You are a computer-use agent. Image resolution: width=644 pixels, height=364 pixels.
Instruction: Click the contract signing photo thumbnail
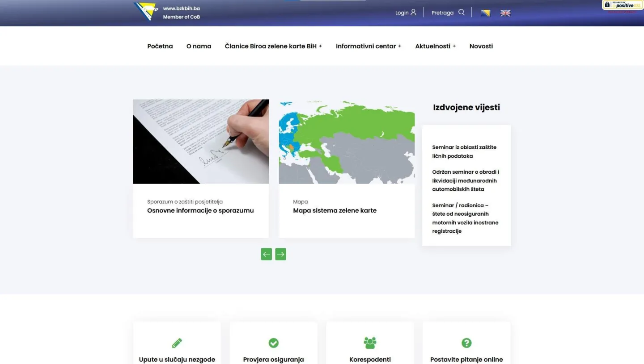pyautogui.click(x=201, y=142)
